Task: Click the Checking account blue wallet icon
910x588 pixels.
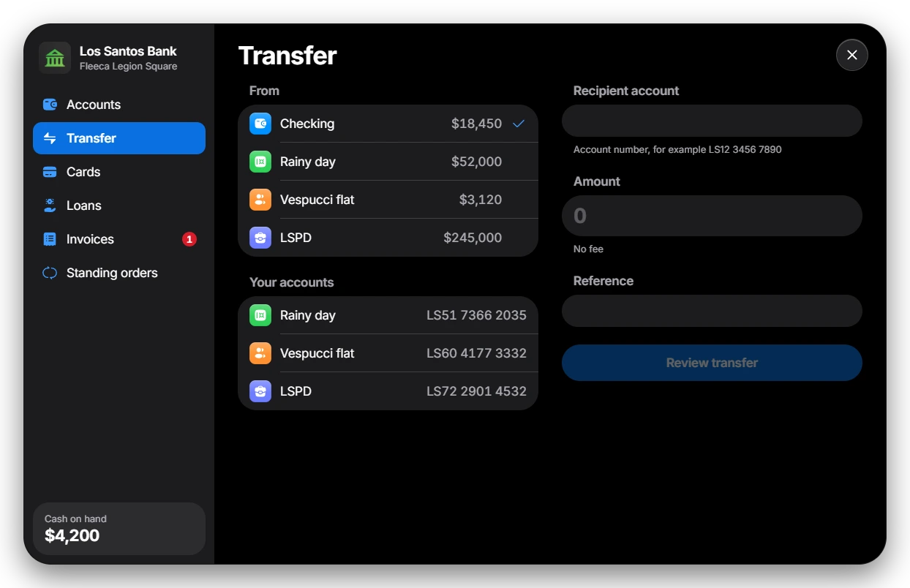Action: (x=260, y=124)
